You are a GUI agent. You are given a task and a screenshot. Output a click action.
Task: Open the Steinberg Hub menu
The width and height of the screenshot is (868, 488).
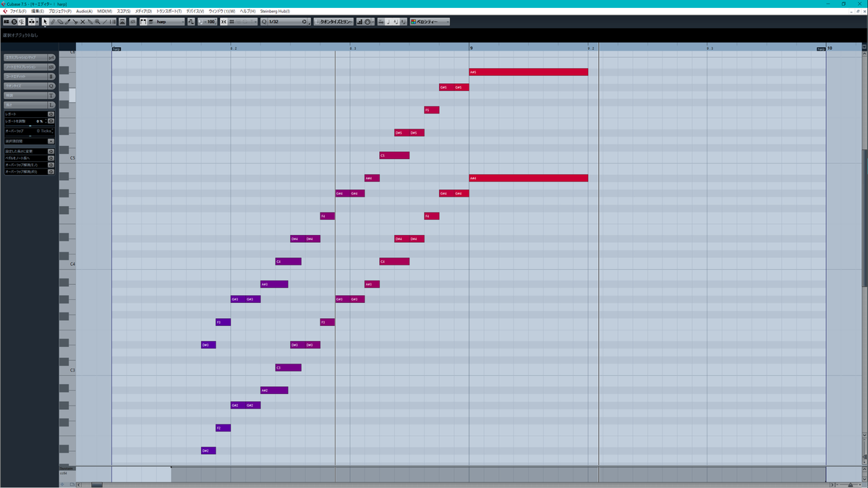tap(275, 12)
